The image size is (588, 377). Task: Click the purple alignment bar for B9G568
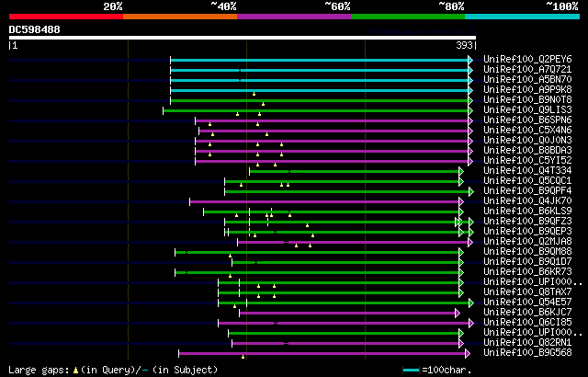pyautogui.click(x=322, y=354)
